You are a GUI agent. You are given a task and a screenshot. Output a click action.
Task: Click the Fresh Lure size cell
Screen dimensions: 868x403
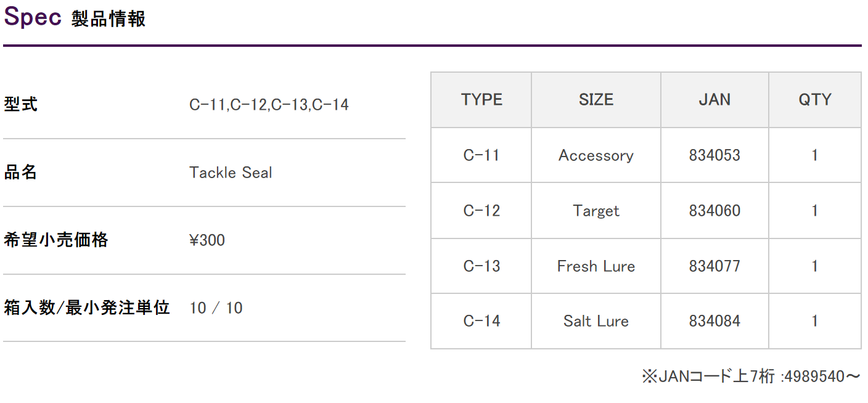[596, 266]
